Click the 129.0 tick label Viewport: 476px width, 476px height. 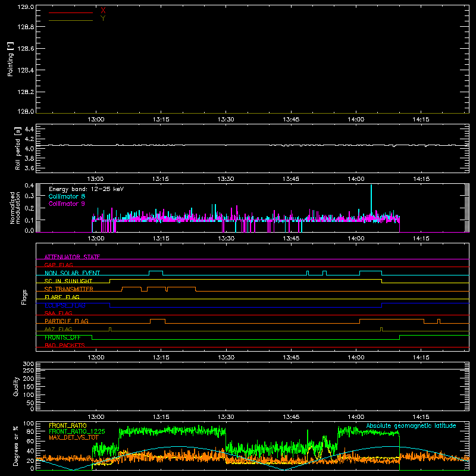pos(26,7)
